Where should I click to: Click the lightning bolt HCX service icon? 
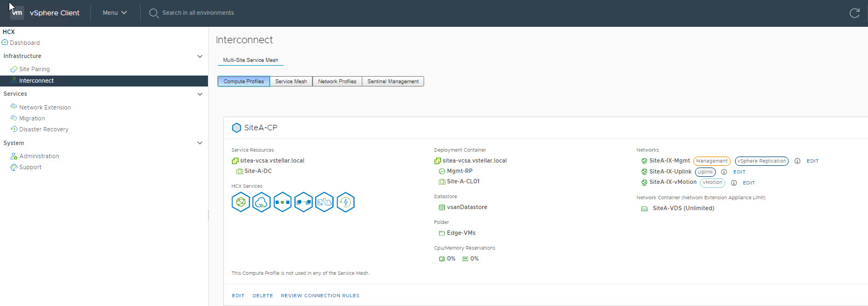345,203
